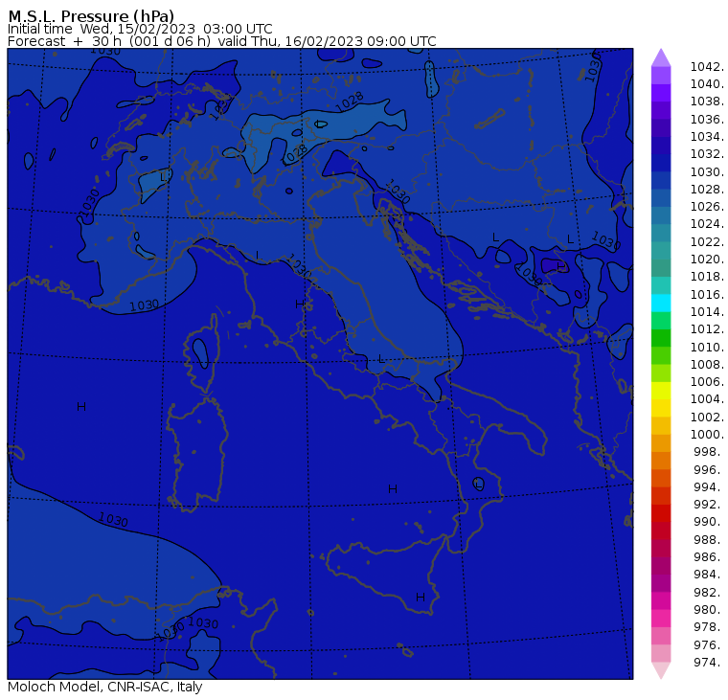Click the 'H' marker on the Tuscany coast
This screenshot has width=728, height=700.
300,305
